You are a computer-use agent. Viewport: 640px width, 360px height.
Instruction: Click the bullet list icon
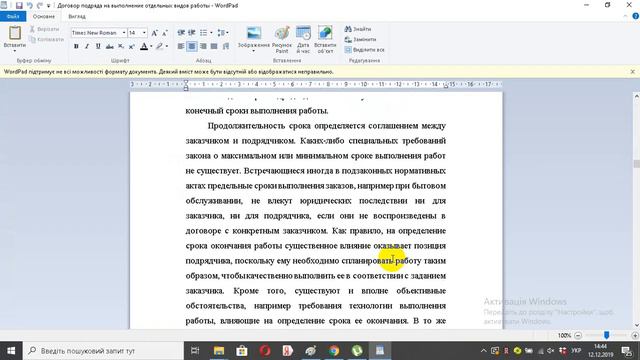click(203, 33)
